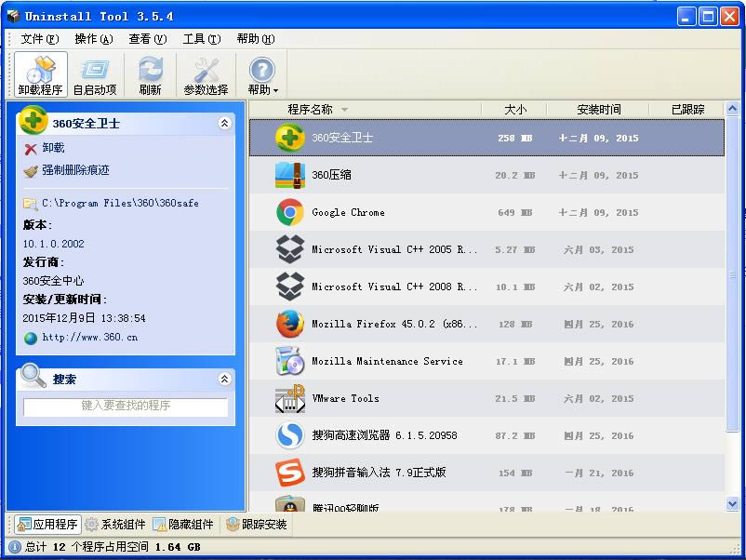Collapse the 360安全卫士 details panel
The width and height of the screenshot is (746, 560).
[224, 123]
